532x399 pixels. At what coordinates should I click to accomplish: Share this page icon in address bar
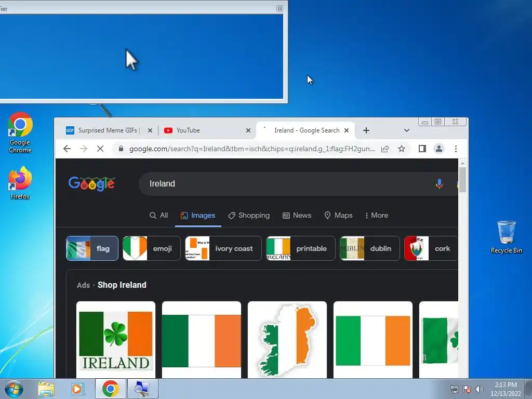click(385, 149)
